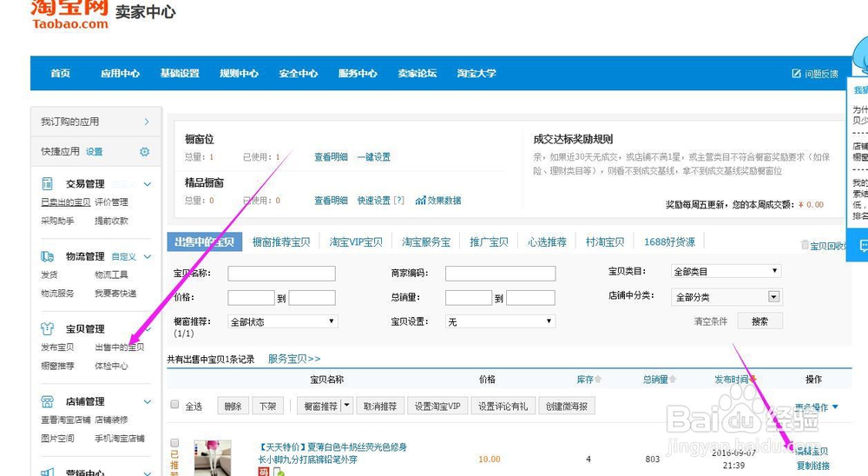This screenshot has height=476, width=868.
Task: Expand 我订购的应用 arrow
Action: [x=147, y=122]
